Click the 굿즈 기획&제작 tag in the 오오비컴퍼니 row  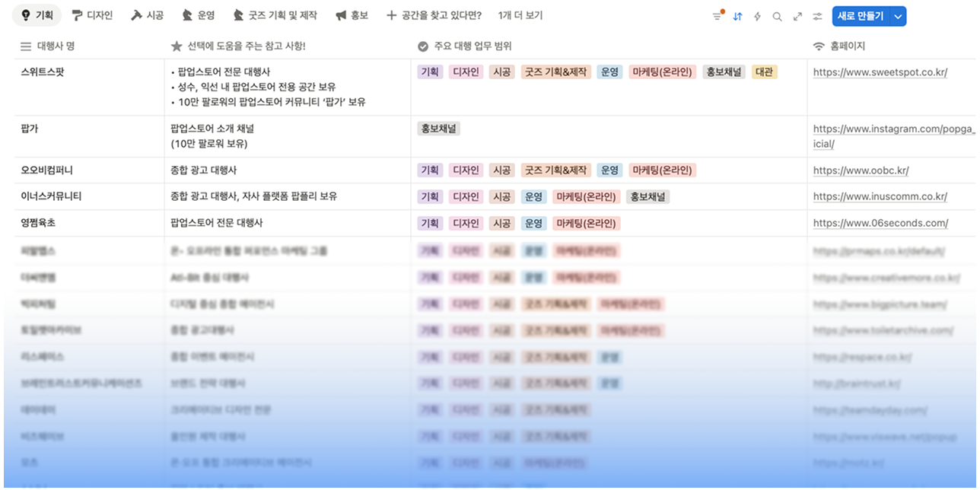click(555, 170)
